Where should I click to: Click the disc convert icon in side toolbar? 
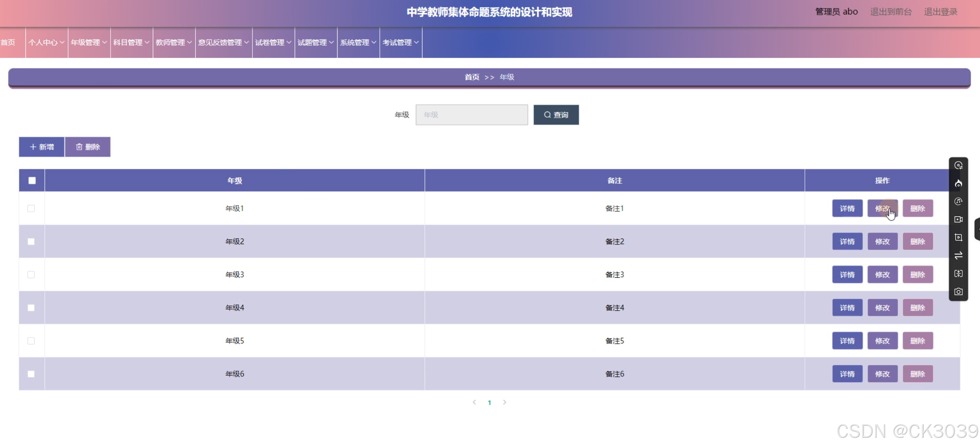tap(958, 165)
